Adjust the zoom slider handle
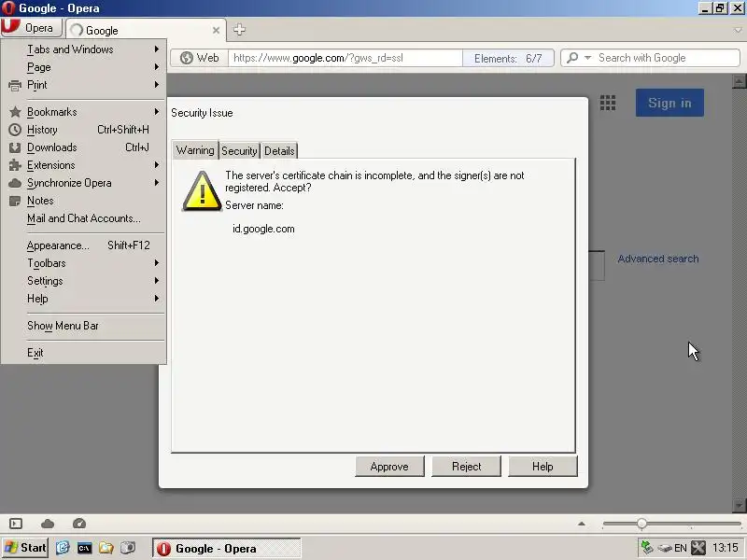Viewport: 747px width, 560px height. tap(641, 524)
